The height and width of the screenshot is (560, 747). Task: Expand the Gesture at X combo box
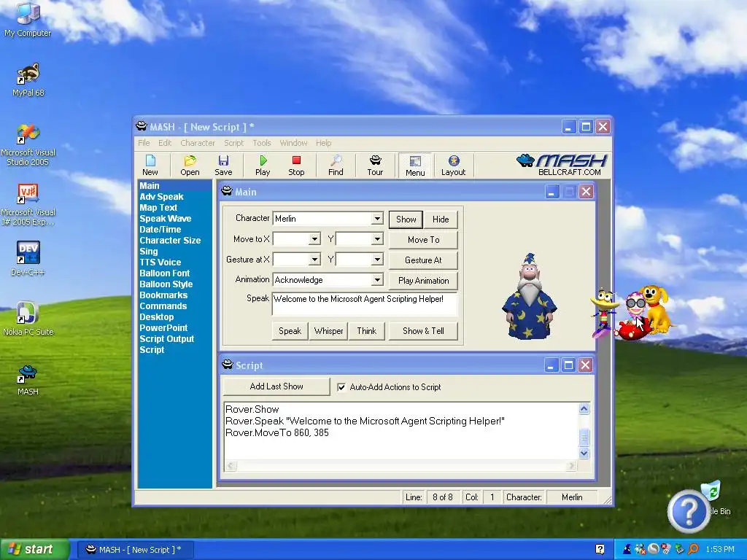[314, 260]
